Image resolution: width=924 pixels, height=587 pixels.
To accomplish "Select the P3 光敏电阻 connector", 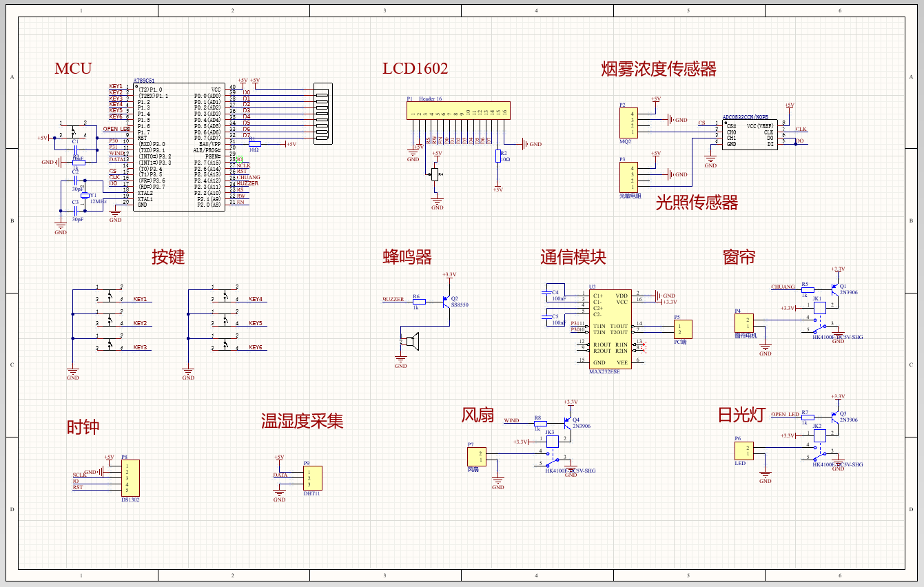I will coord(628,177).
